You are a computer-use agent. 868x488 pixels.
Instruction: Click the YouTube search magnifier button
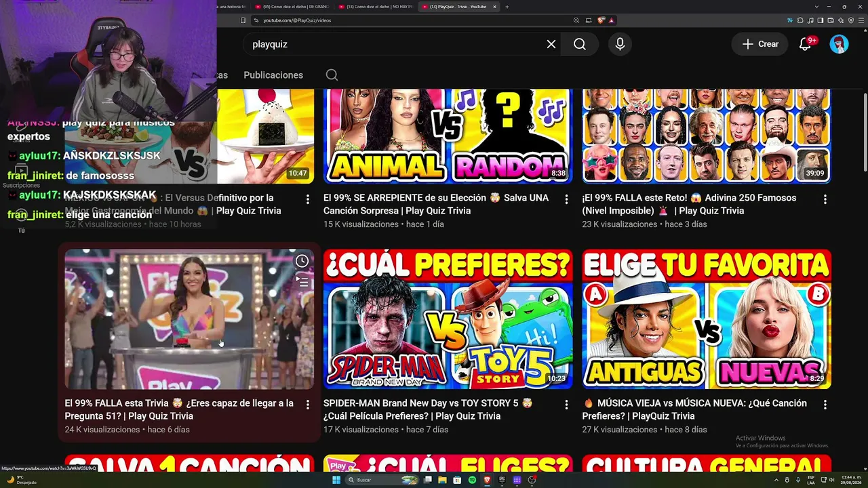tap(580, 44)
